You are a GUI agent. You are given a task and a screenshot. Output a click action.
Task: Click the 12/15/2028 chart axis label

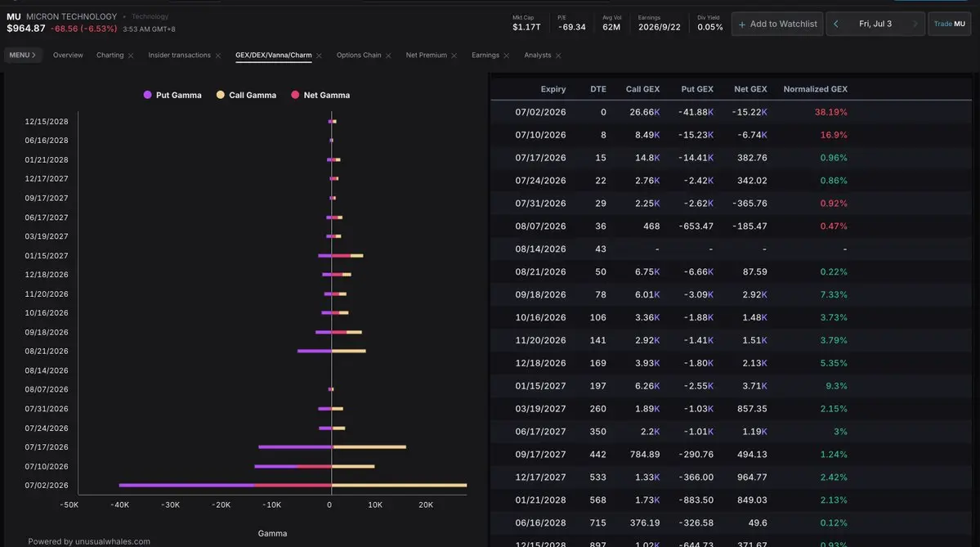47,121
